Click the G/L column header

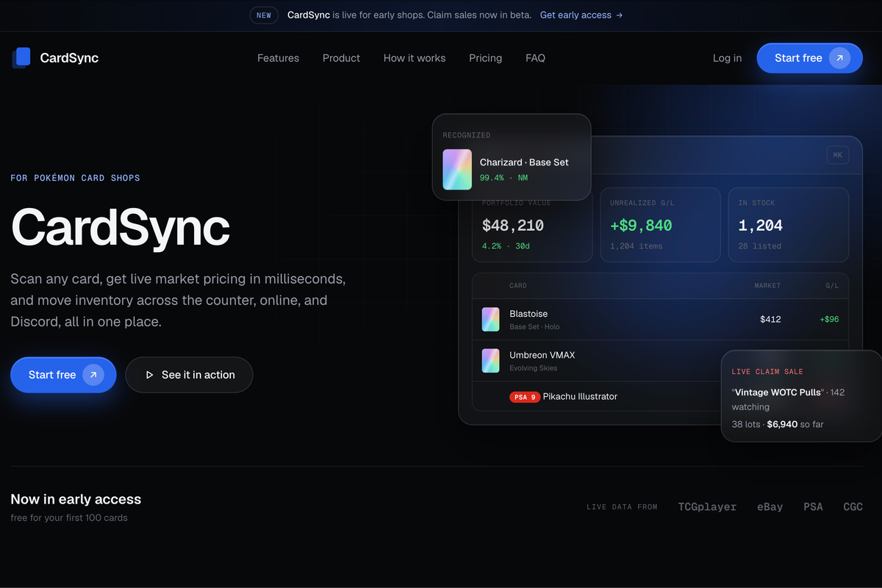tap(831, 285)
